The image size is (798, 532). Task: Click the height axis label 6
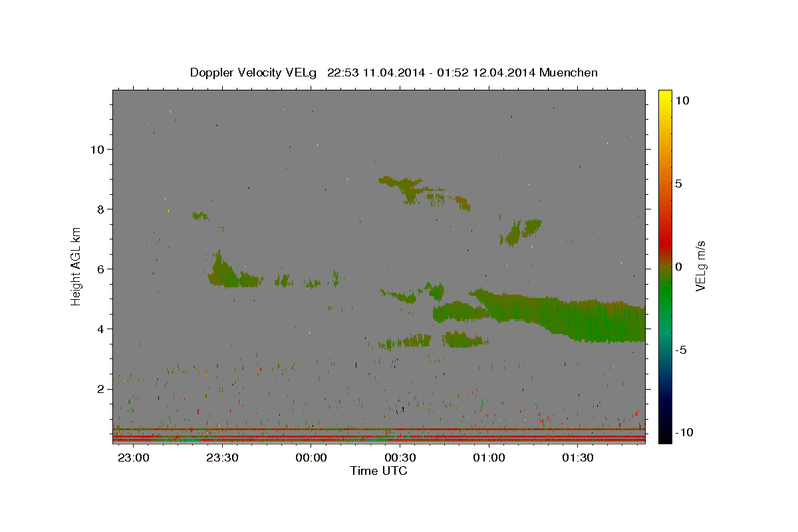(x=100, y=269)
